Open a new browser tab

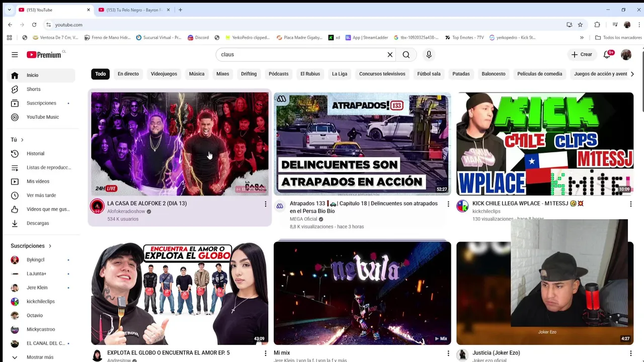pos(180,10)
